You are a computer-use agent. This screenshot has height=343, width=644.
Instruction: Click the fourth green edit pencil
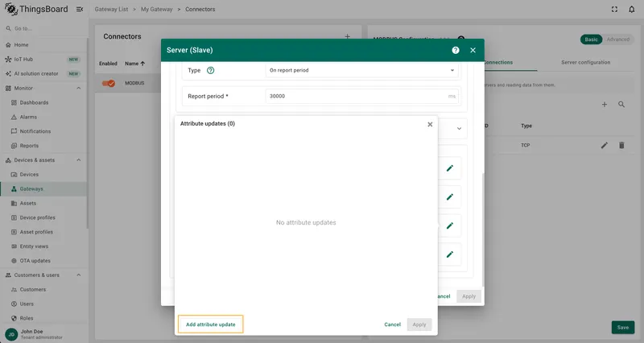(450, 254)
